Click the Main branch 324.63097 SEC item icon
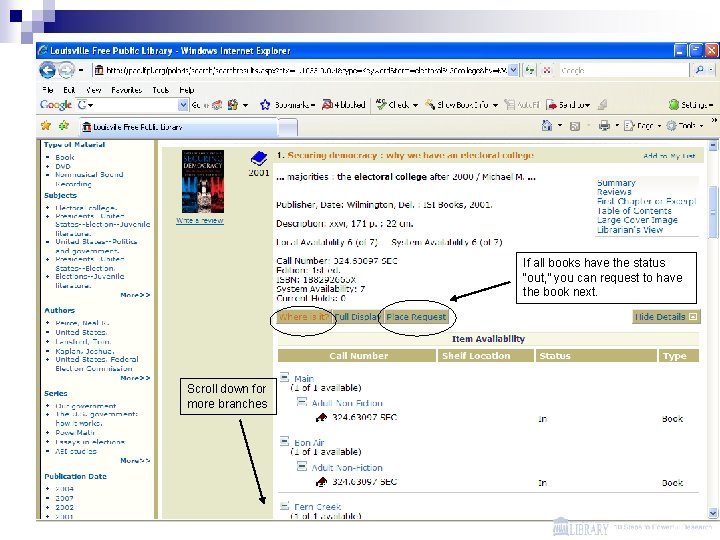 [x=321, y=417]
